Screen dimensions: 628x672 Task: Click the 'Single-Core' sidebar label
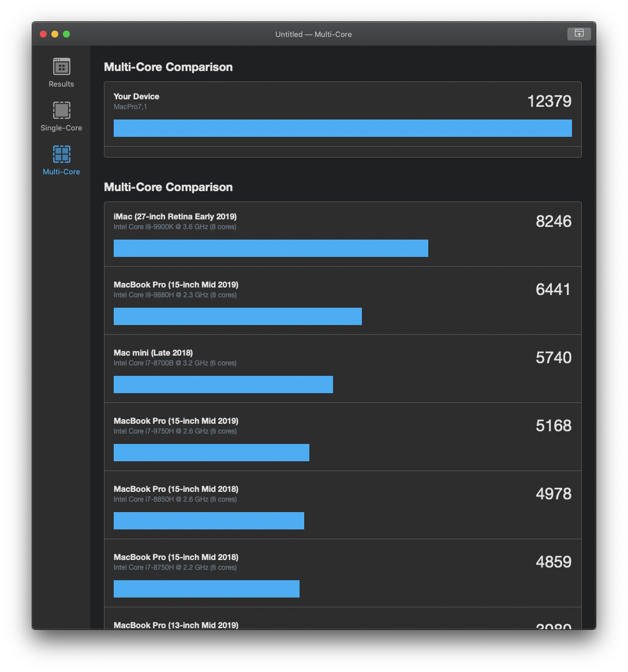coord(61,128)
